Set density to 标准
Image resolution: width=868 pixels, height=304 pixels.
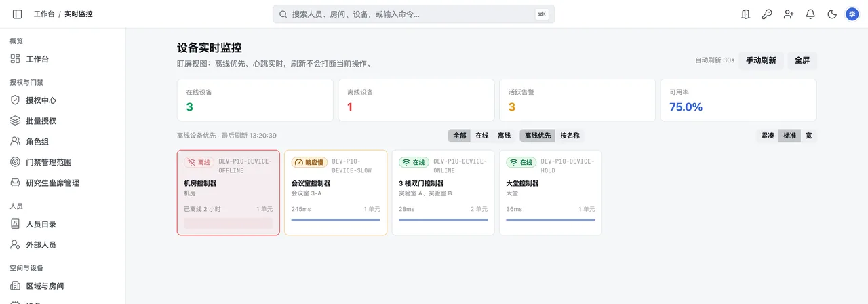click(790, 136)
